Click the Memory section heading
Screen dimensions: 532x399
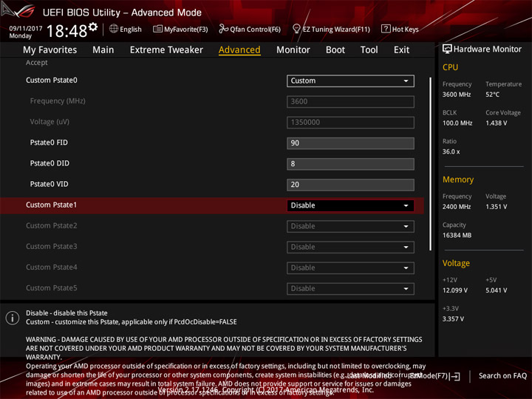(x=458, y=180)
